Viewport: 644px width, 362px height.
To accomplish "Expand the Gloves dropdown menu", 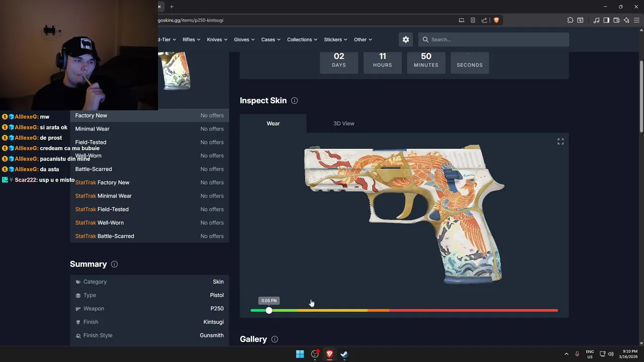I will click(x=244, y=40).
